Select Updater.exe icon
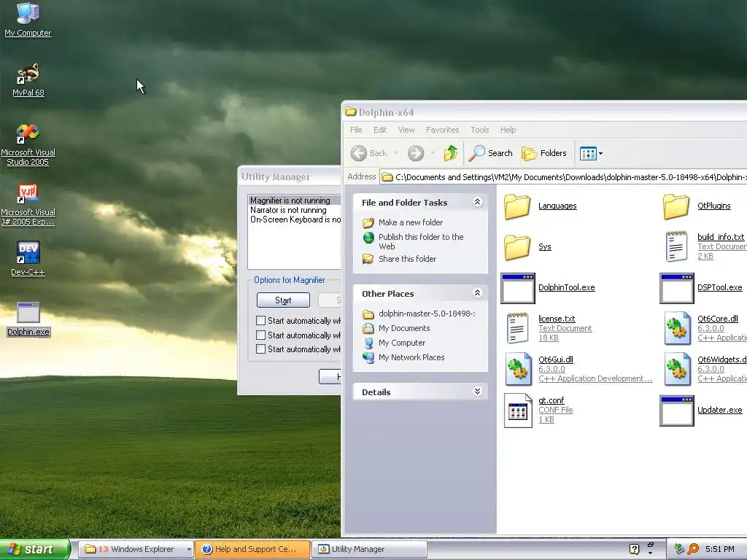Screen dimensions: 747x560 pos(677,411)
